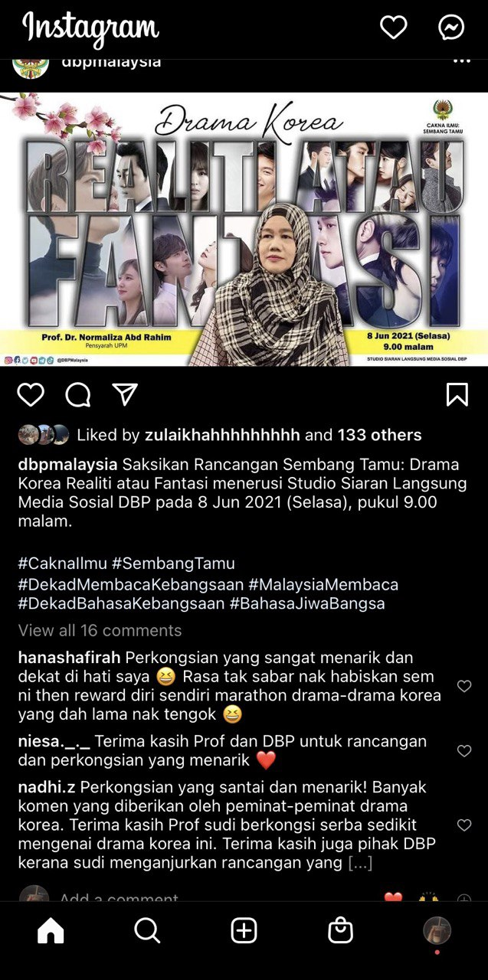
Task: Bookmark the post with the save icon
Action: pyautogui.click(x=457, y=394)
